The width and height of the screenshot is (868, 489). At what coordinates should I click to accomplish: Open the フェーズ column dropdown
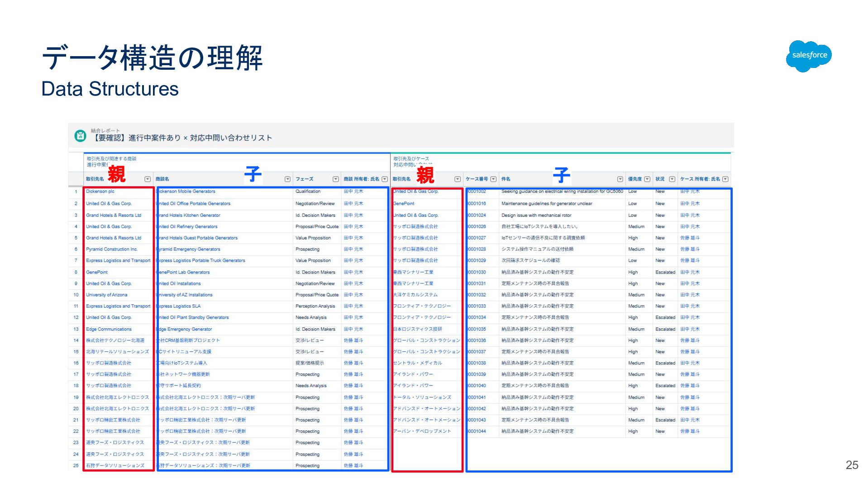point(336,179)
